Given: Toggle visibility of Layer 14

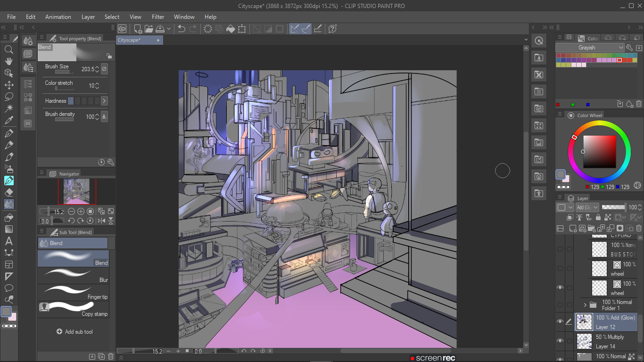Looking at the screenshot, I should (x=560, y=341).
